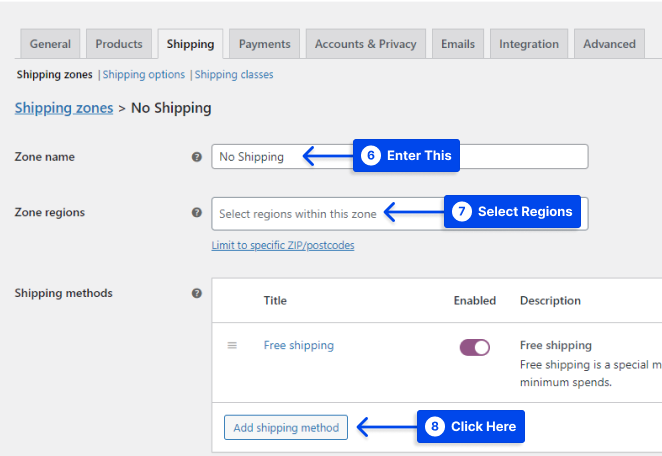Open the Shipping options sub-section link
662x456 pixels.
tap(144, 75)
